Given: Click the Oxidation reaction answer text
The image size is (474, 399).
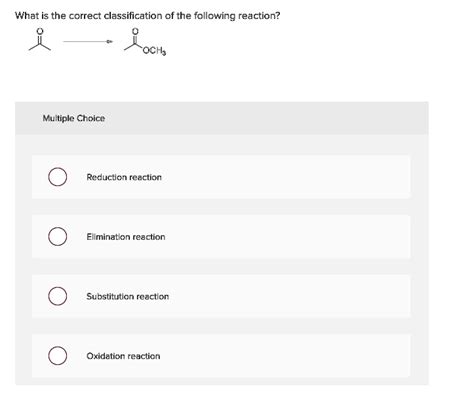Looking at the screenshot, I should 123,356.
